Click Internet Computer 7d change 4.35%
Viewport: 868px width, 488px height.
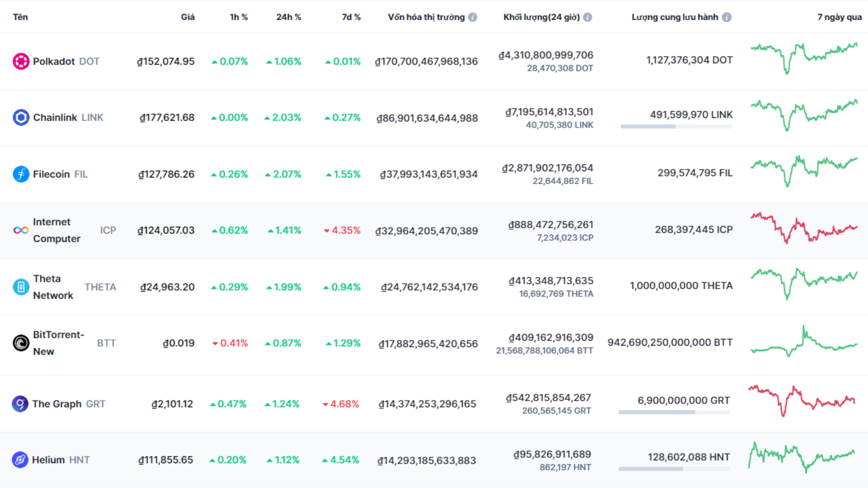pos(342,230)
